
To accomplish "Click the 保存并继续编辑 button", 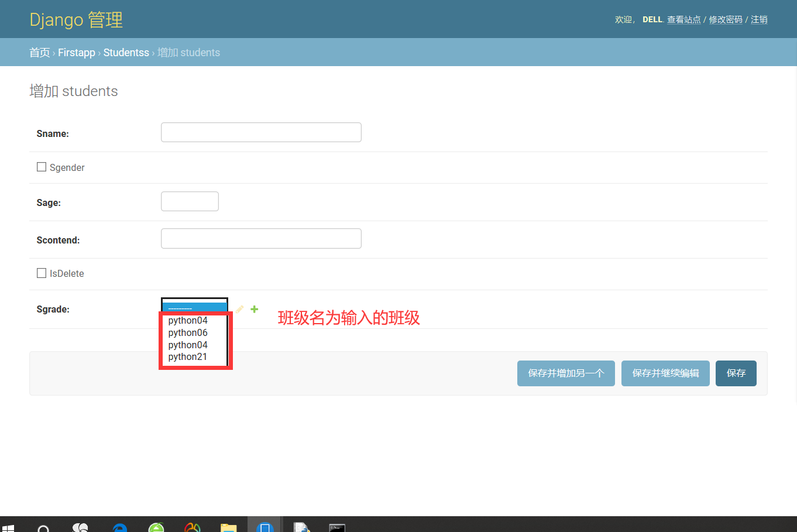I will coord(665,373).
